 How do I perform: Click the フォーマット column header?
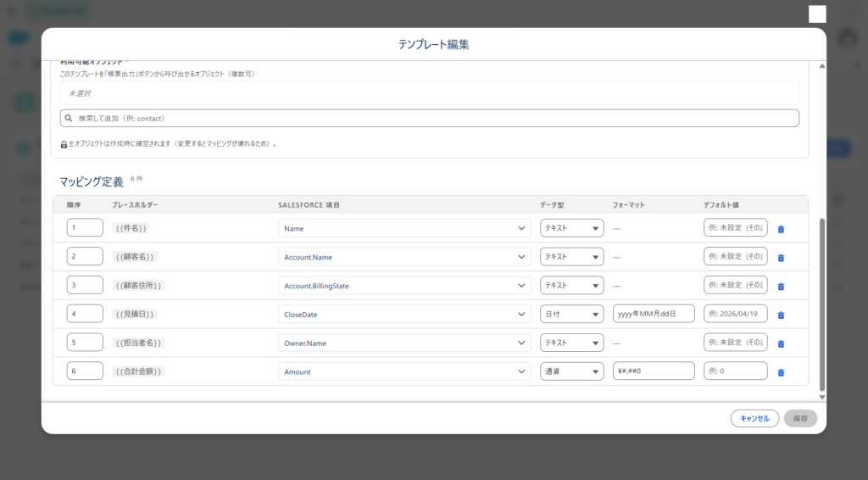coord(629,205)
